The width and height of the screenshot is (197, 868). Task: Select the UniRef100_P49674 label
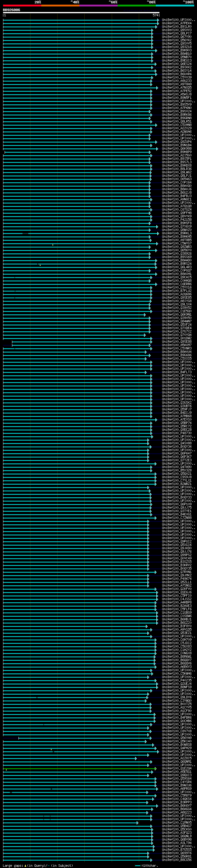tap(176, 579)
